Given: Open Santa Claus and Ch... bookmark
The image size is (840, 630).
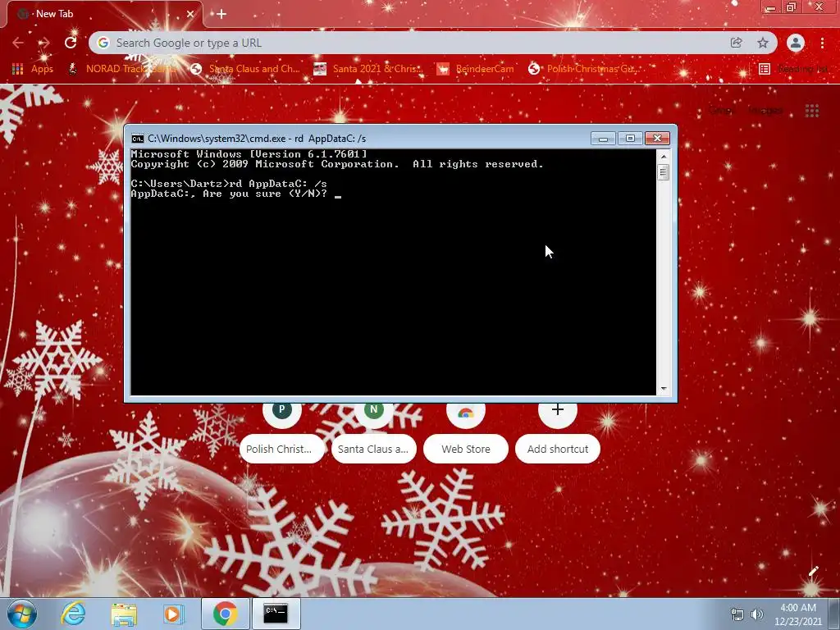Looking at the screenshot, I should (246, 69).
